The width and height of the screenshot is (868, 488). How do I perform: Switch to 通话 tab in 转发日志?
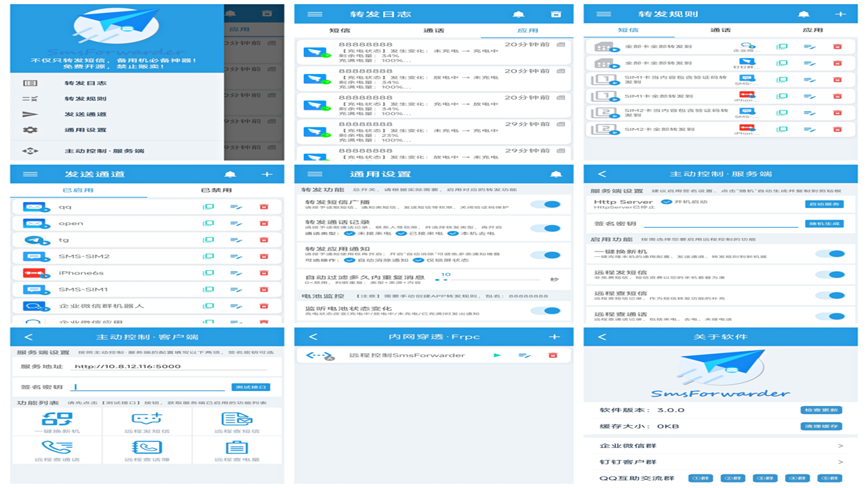pos(434,30)
